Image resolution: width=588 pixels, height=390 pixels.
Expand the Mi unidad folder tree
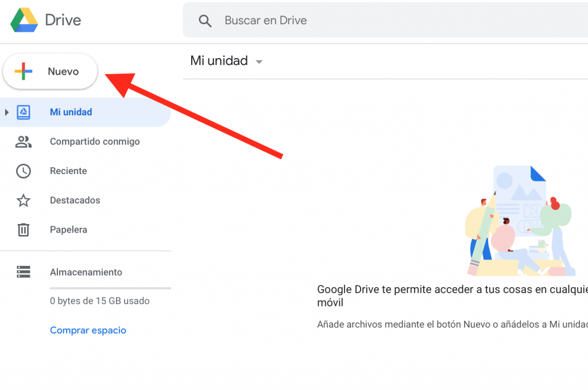click(x=6, y=112)
